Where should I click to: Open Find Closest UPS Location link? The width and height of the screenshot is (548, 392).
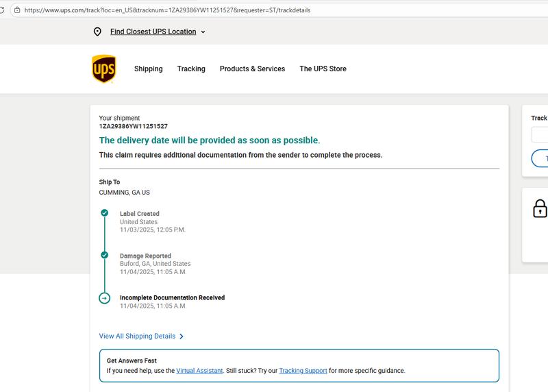tap(153, 32)
